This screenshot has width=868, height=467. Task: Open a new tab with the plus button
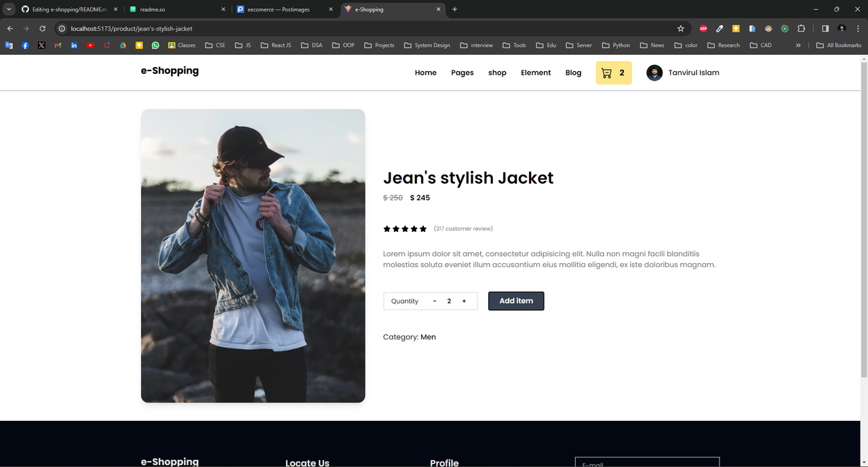point(454,9)
